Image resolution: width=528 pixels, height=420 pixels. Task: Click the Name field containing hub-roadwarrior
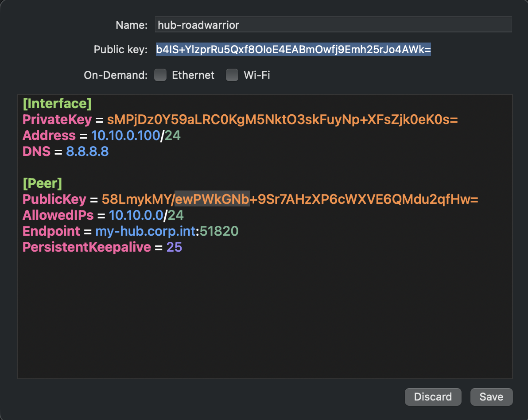pyautogui.click(x=333, y=24)
